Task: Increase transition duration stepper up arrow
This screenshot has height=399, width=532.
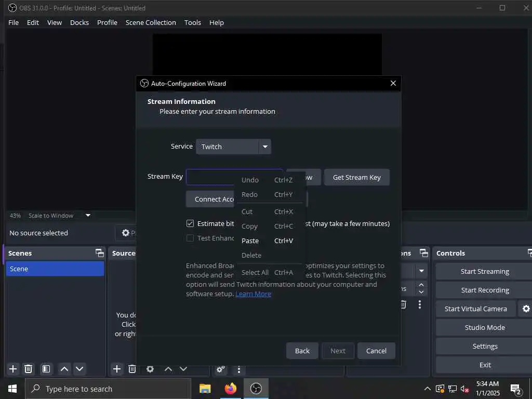Action: click(x=421, y=284)
